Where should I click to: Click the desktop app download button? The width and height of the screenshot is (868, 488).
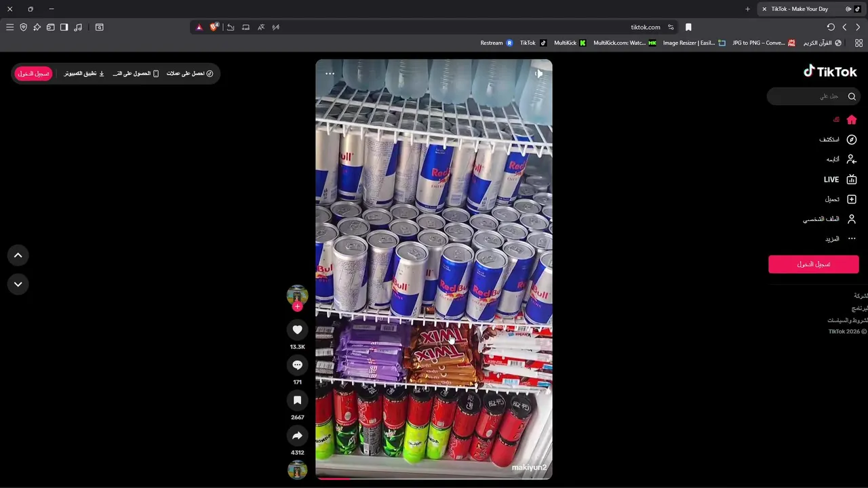(x=83, y=73)
